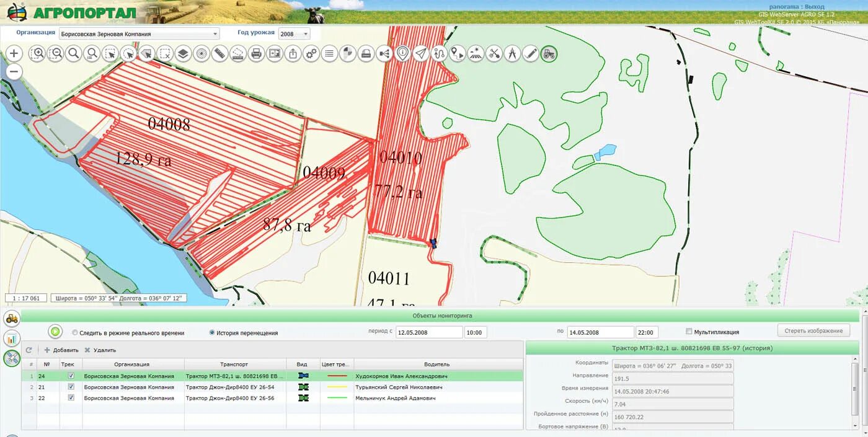Click the Удалить button
Screen dimensions: 868x437
click(100, 350)
